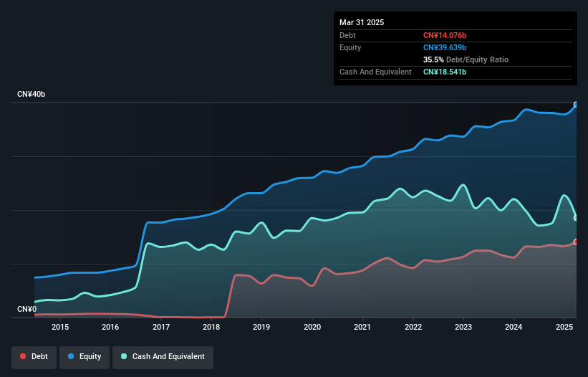Click the red Debt legend dot
588x377 pixels.
click(x=23, y=356)
